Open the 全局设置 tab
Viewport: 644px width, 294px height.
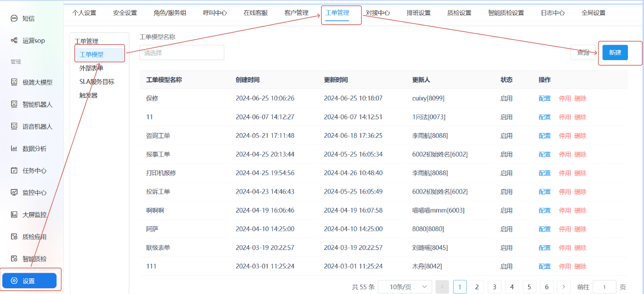click(x=594, y=13)
